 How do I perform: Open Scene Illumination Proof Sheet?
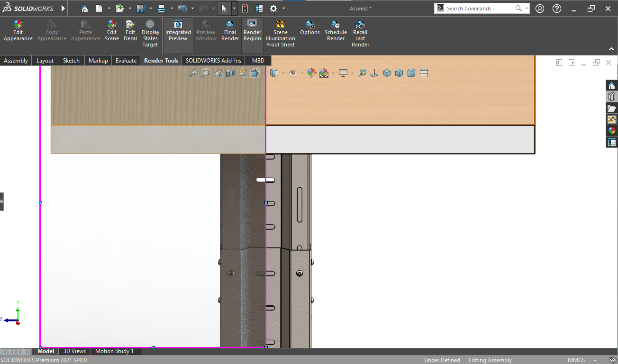pyautogui.click(x=280, y=33)
